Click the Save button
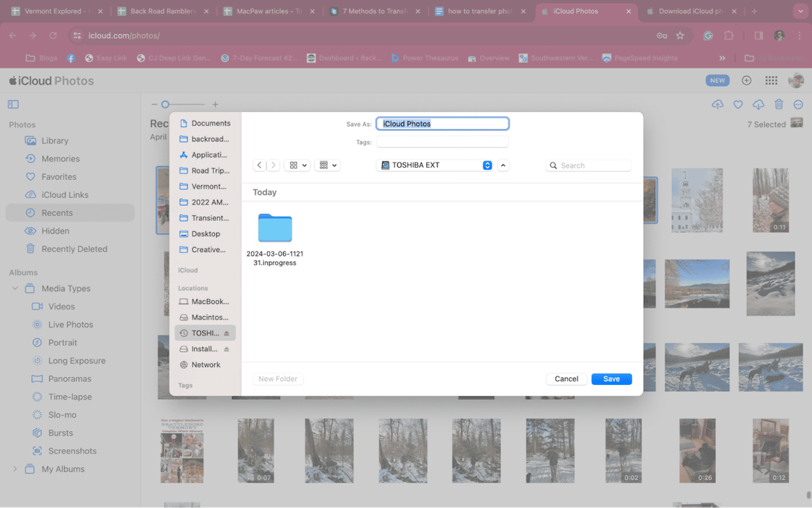 click(611, 379)
